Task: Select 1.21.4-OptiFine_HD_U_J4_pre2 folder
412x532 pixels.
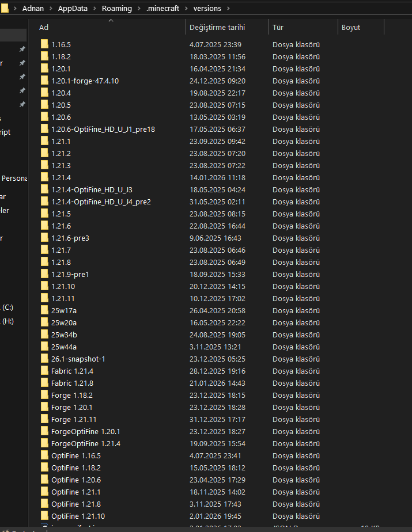Action: (x=101, y=202)
